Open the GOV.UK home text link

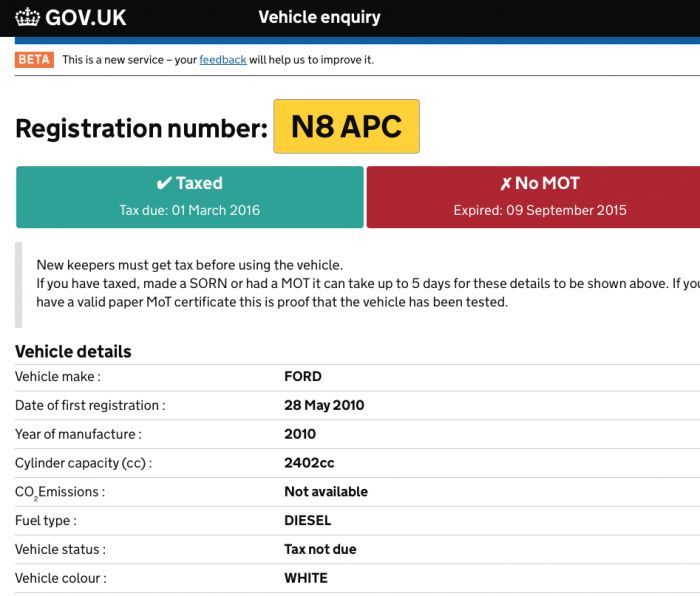click(x=85, y=18)
